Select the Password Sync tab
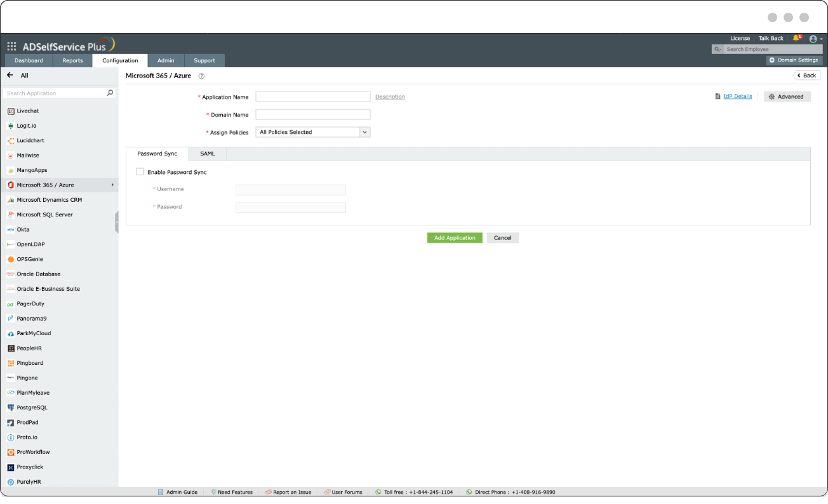 (x=157, y=154)
